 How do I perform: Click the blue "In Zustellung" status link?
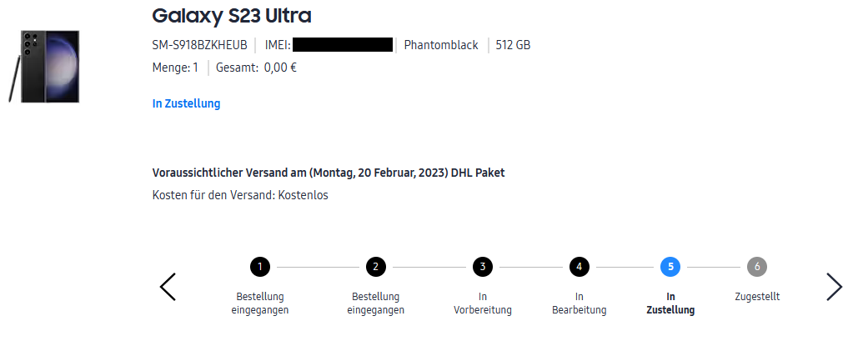(x=186, y=104)
